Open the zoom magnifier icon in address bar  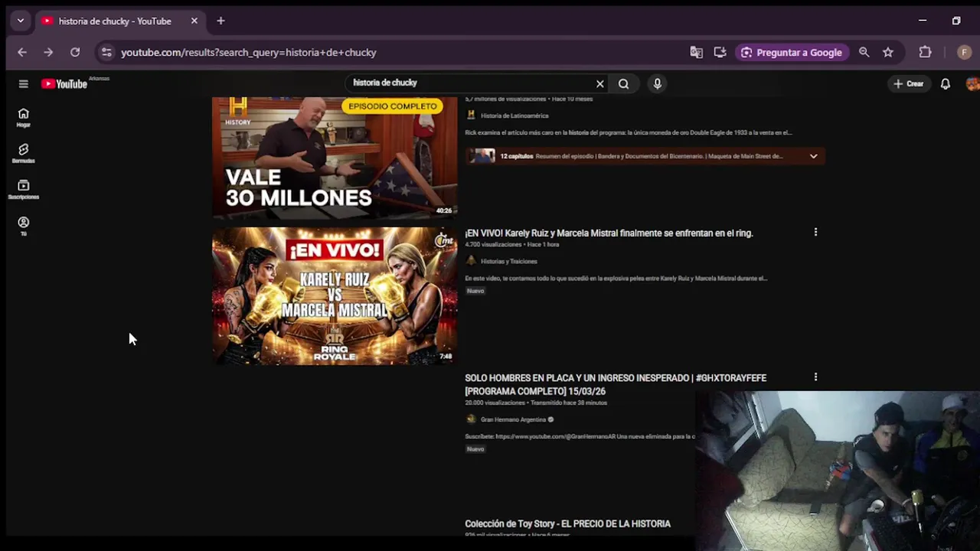864,52
